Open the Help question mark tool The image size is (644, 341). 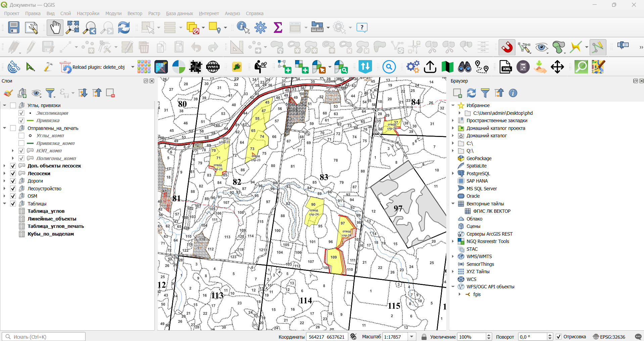pyautogui.click(x=362, y=28)
